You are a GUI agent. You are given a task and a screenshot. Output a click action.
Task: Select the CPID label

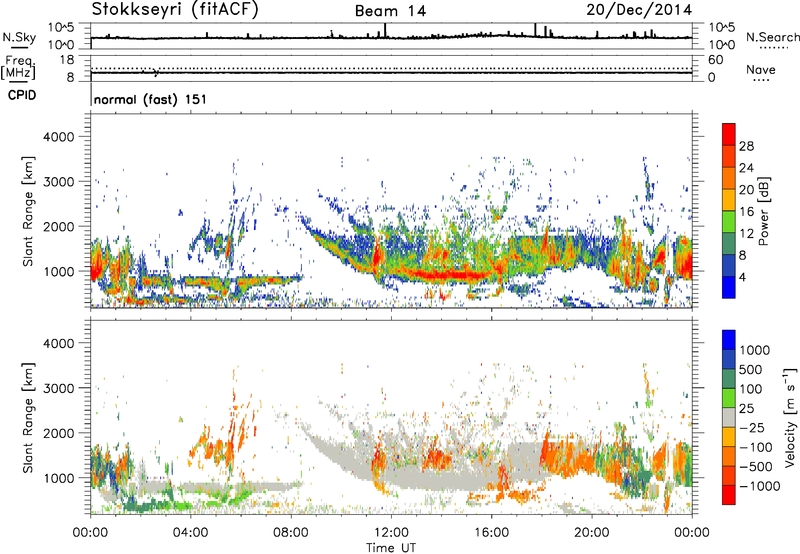(22, 95)
